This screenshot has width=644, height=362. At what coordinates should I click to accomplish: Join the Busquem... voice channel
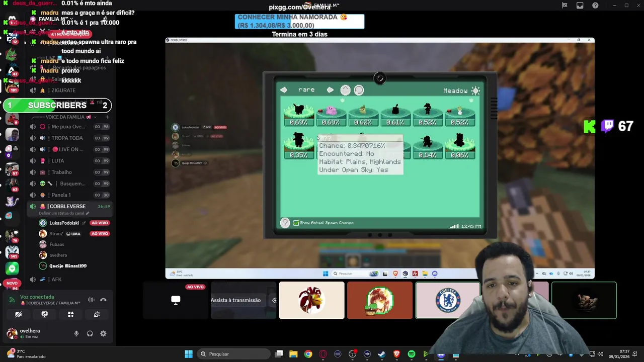coord(70,184)
